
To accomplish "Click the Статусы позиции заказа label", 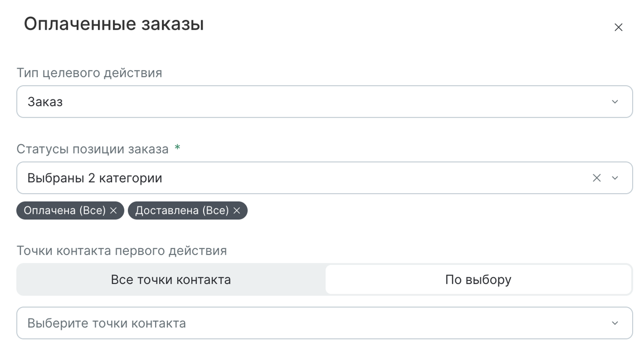I will point(93,149).
